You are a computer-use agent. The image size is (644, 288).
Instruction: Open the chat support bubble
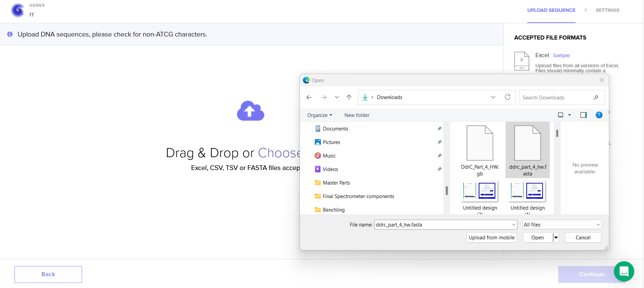[624, 271]
